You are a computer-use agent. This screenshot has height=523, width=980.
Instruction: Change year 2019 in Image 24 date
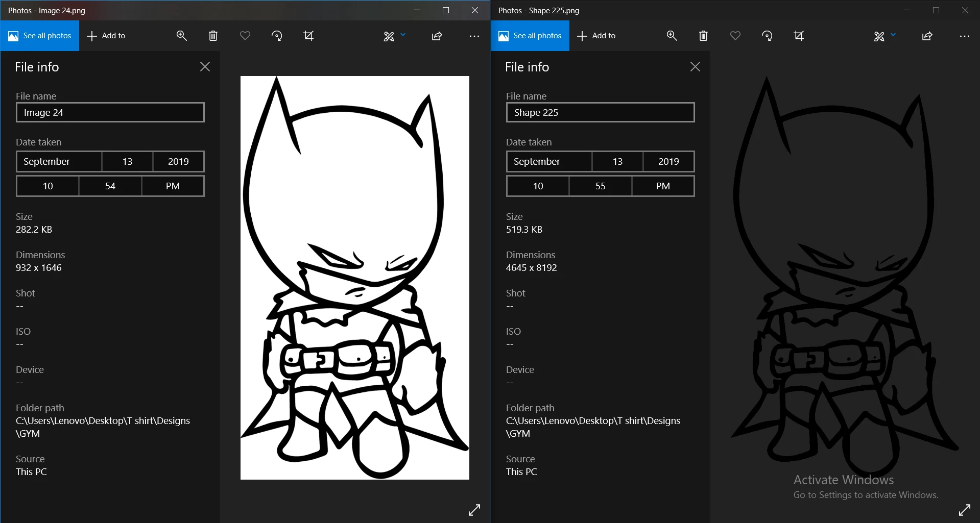coord(179,161)
